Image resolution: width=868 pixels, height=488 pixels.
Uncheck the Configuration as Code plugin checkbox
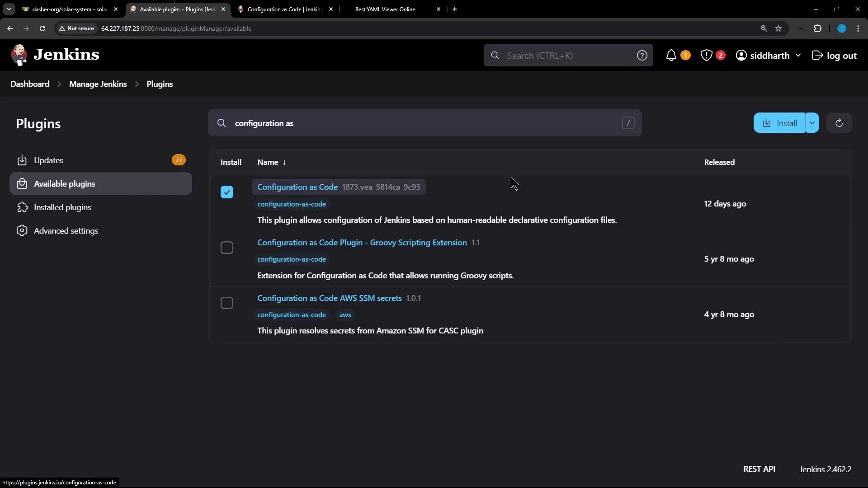pos(227,192)
